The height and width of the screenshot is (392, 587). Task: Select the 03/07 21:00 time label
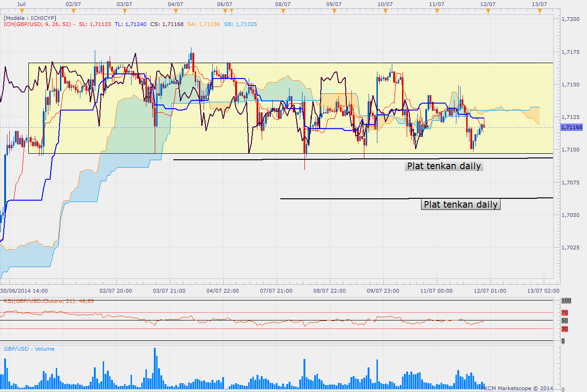click(170, 291)
